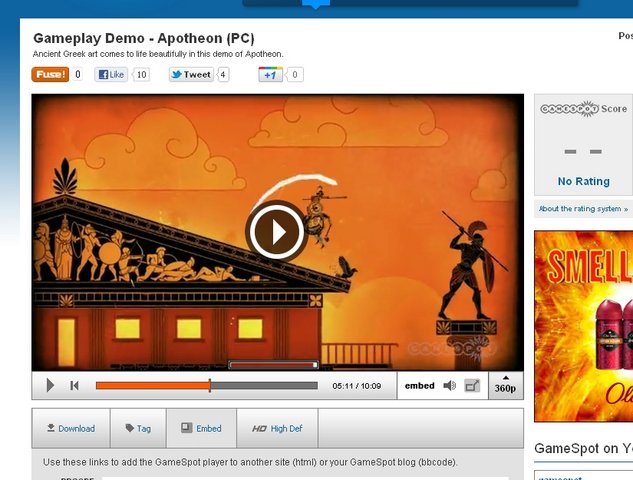Click the progress bar playhead marker
The image size is (633, 480).
coord(210,386)
